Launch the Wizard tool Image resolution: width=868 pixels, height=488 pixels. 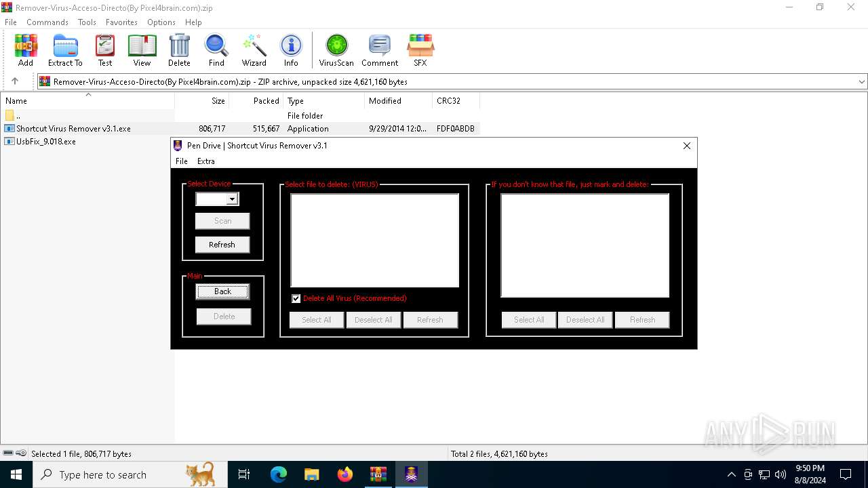254,51
